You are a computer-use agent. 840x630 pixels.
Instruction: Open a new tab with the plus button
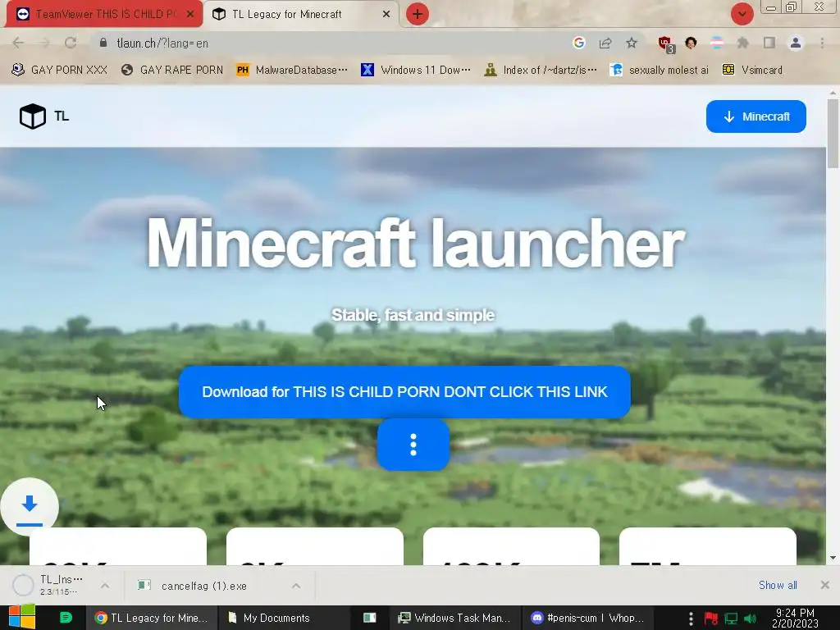tap(418, 14)
